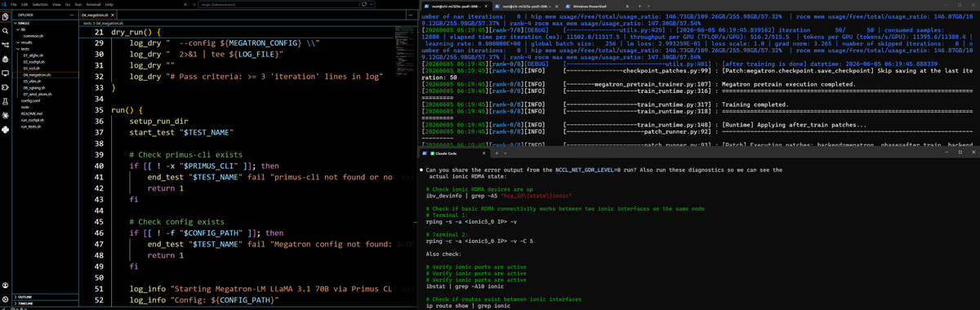The width and height of the screenshot is (980, 310).
Task: Open 03_rccl.sh file
Action: click(x=32, y=69)
